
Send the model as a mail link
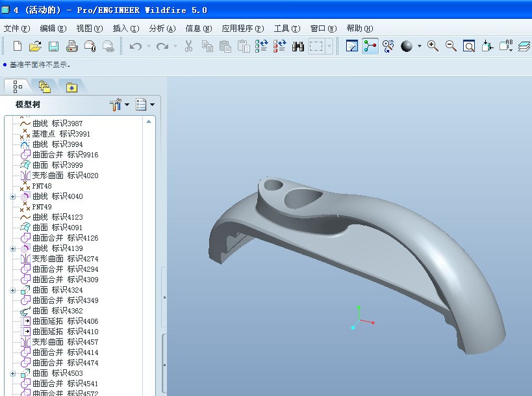point(108,46)
